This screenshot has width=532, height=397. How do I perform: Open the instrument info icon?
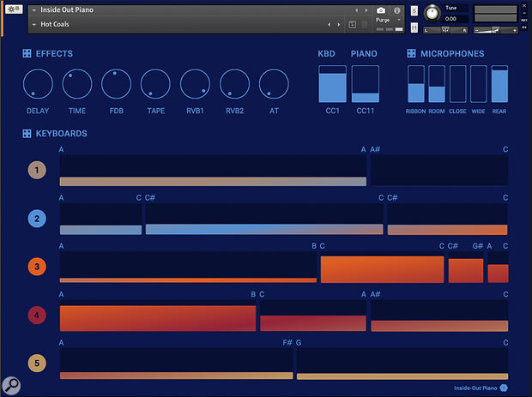[397, 10]
